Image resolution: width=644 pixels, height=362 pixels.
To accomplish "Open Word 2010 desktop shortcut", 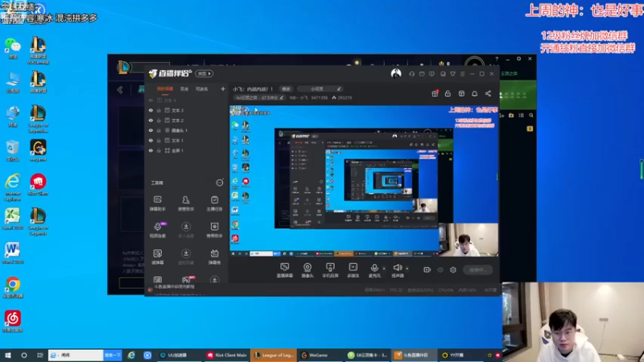I will tap(12, 253).
